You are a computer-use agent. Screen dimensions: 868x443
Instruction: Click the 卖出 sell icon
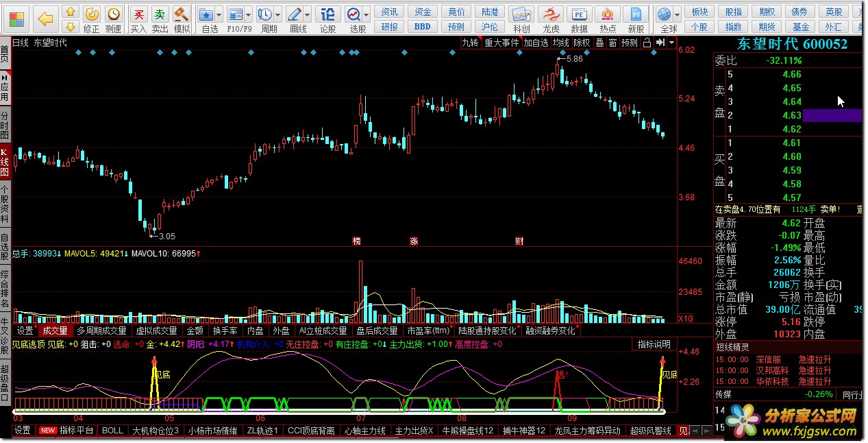click(x=160, y=14)
